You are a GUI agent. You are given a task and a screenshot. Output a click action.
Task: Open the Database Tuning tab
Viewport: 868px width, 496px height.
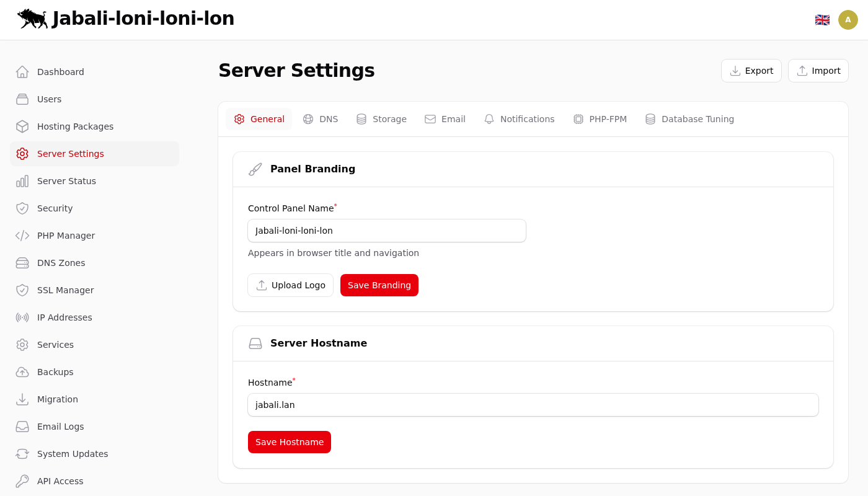689,119
